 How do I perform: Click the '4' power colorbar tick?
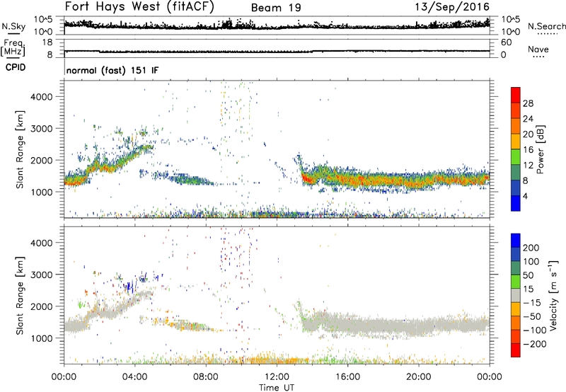(525, 196)
